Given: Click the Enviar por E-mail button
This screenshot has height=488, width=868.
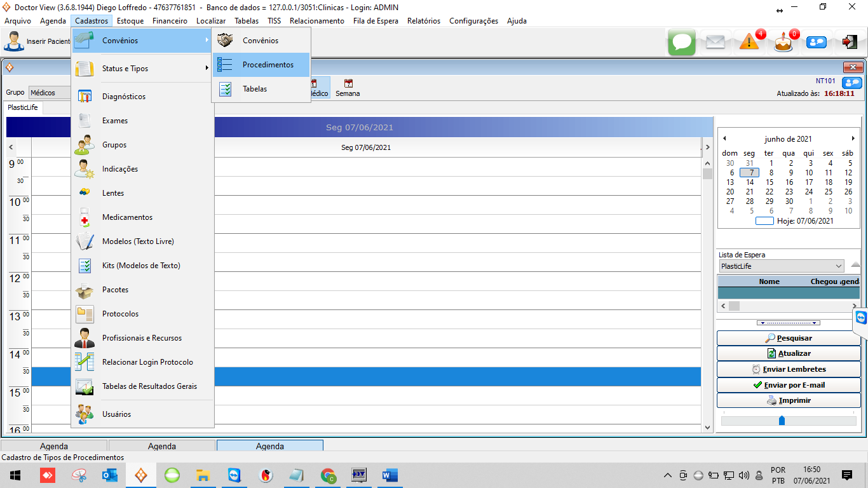Looking at the screenshot, I should point(788,385).
